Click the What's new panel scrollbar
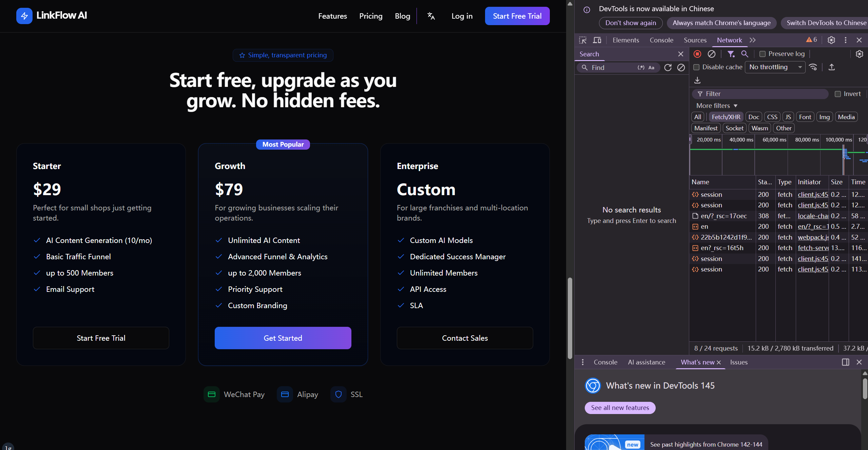Image resolution: width=868 pixels, height=450 pixels. point(865,388)
